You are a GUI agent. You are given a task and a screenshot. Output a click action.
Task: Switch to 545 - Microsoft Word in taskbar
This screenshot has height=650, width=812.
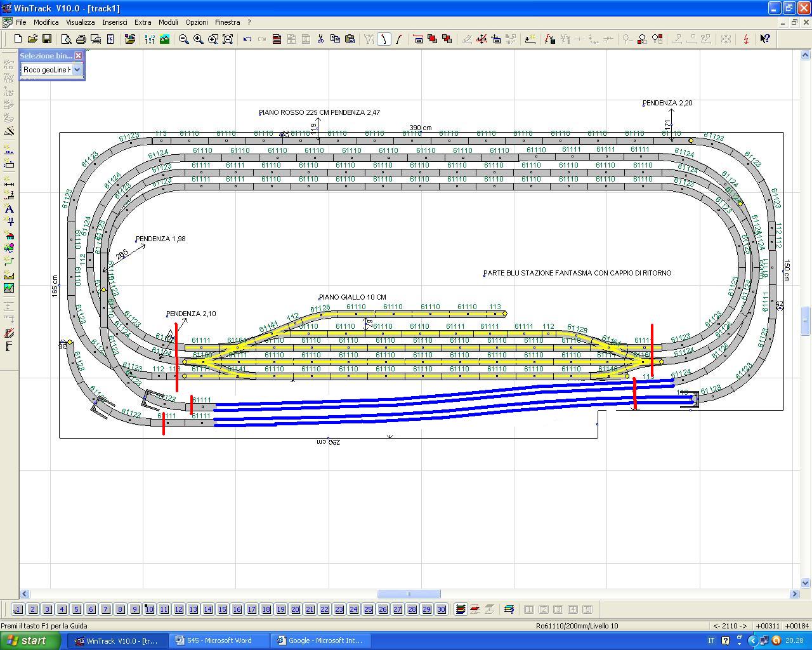click(x=219, y=640)
